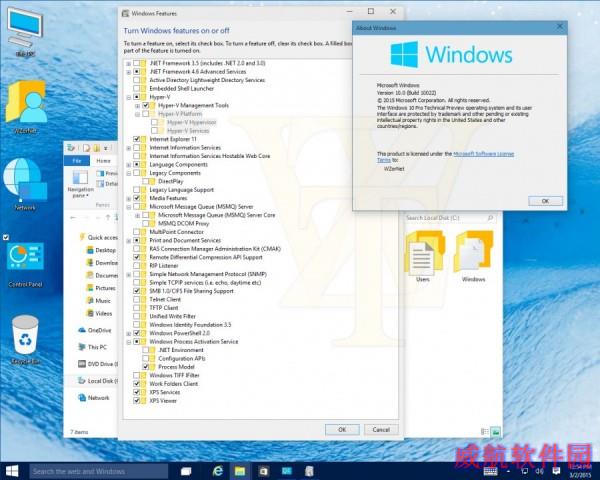Expand .NET Framework 4.6 Advanced Services
The width and height of the screenshot is (600, 480).
(x=129, y=72)
